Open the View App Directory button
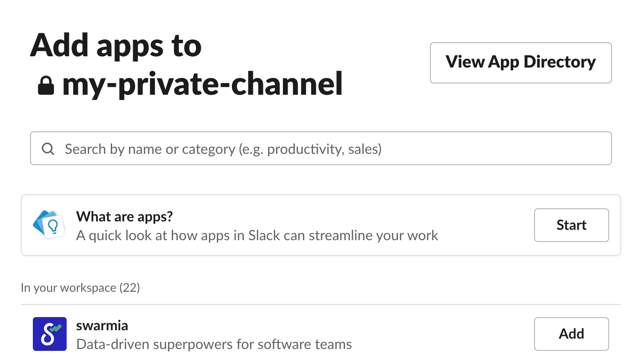Image resolution: width=642 pixels, height=364 pixels. point(520,62)
